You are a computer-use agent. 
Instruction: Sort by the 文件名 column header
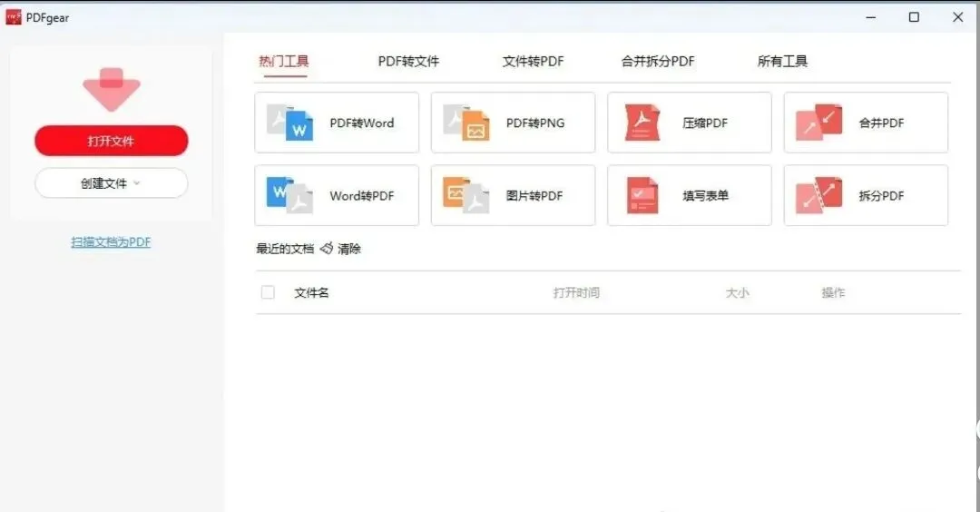(311, 292)
